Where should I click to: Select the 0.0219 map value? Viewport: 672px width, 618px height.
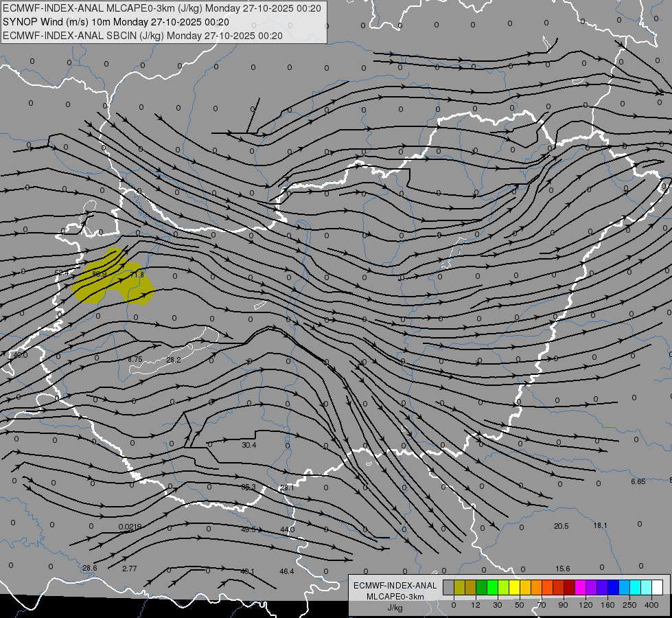[x=130, y=527]
